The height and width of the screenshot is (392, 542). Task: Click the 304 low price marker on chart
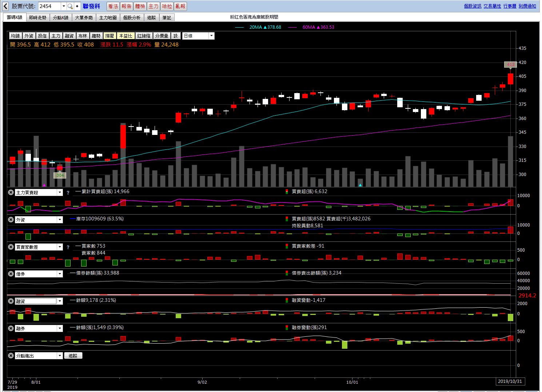point(60,175)
